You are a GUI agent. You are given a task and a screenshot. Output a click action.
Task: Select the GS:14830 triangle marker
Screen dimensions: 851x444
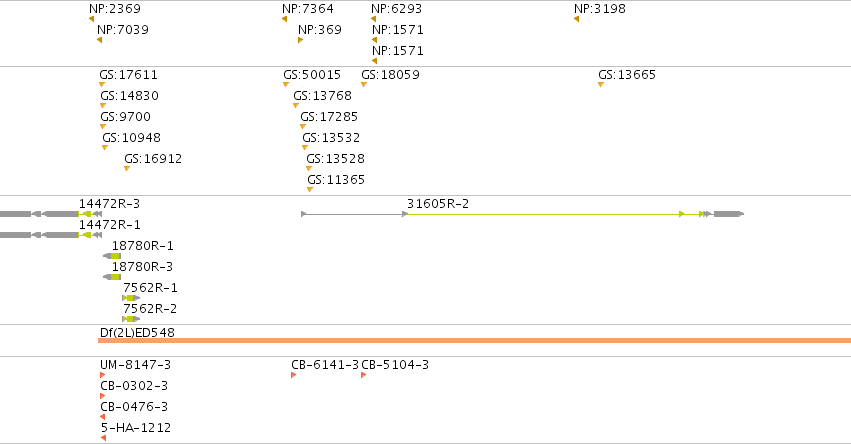click(x=103, y=106)
